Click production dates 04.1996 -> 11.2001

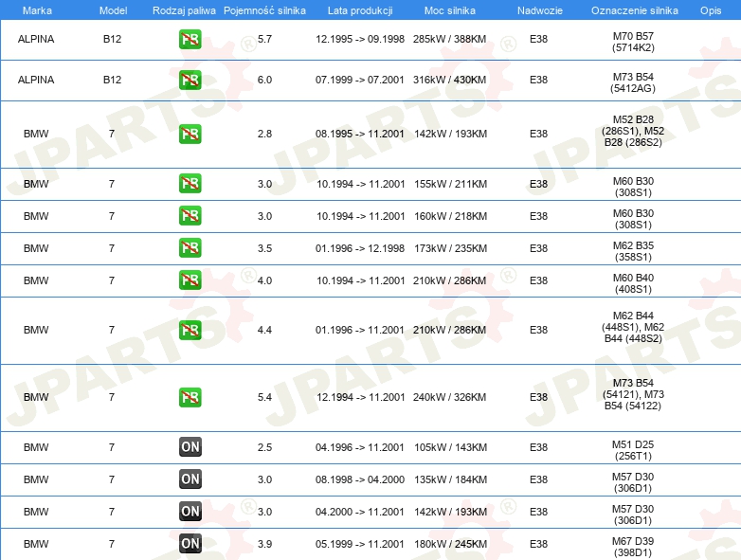360,447
